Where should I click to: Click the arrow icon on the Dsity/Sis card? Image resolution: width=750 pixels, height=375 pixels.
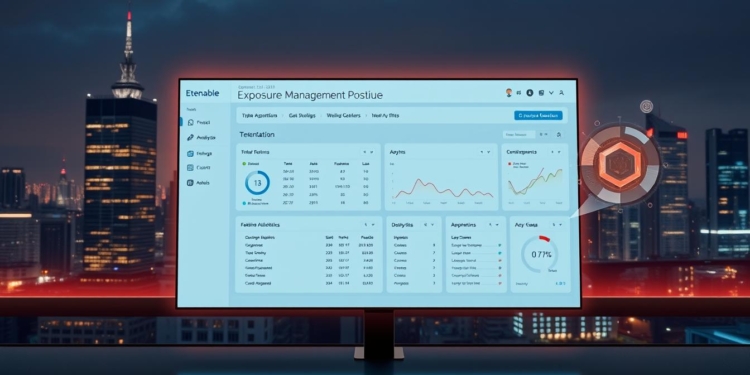(x=425, y=224)
